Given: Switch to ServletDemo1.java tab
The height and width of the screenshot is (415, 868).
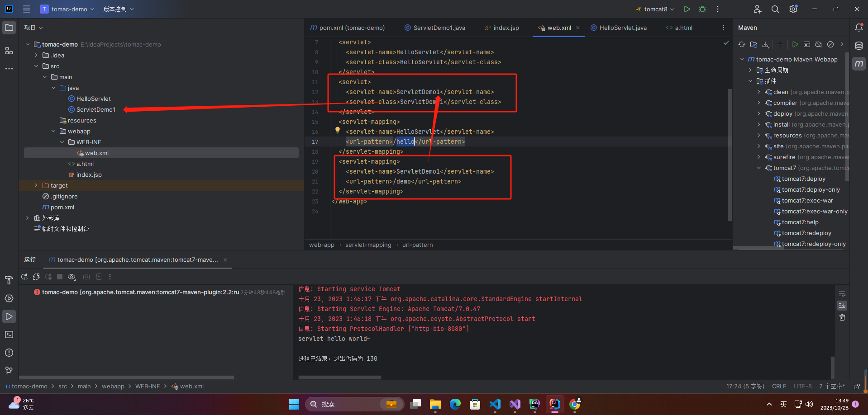Looking at the screenshot, I should 435,28.
